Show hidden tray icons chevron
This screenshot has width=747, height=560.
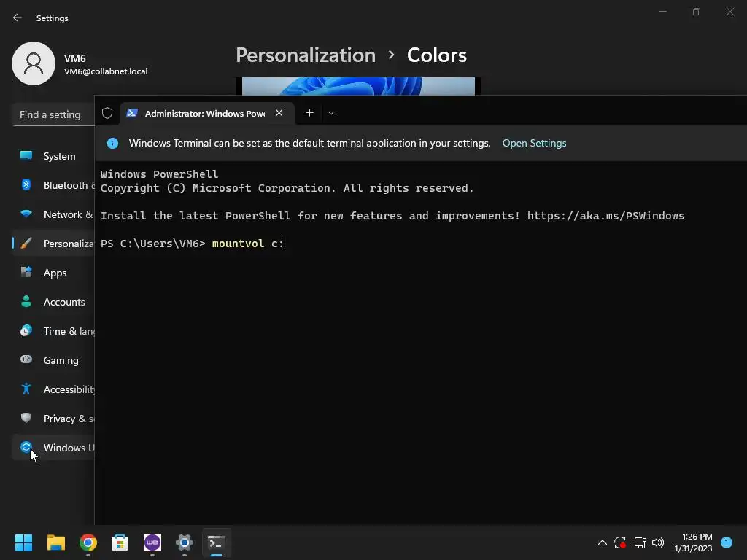(x=602, y=542)
